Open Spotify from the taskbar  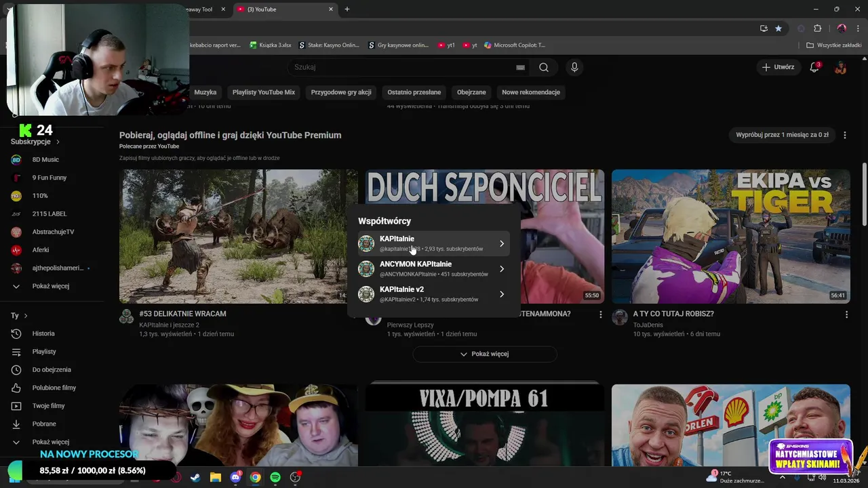click(275, 477)
